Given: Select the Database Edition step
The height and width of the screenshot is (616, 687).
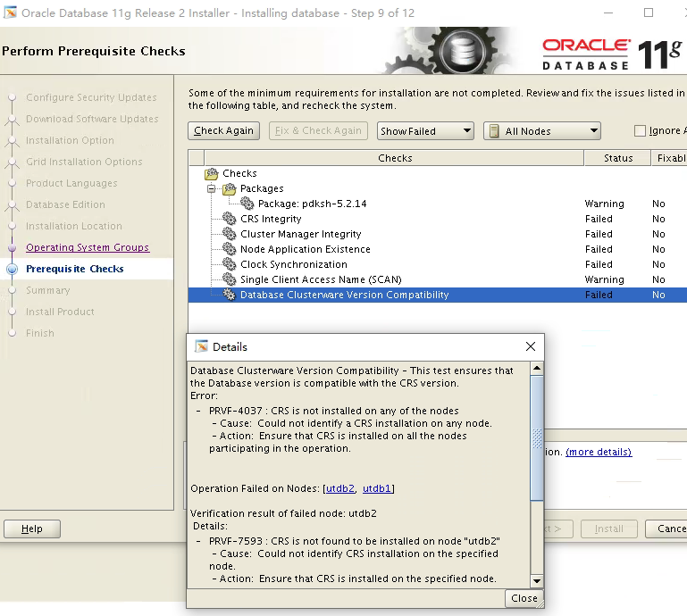Looking at the screenshot, I should click(x=66, y=204).
